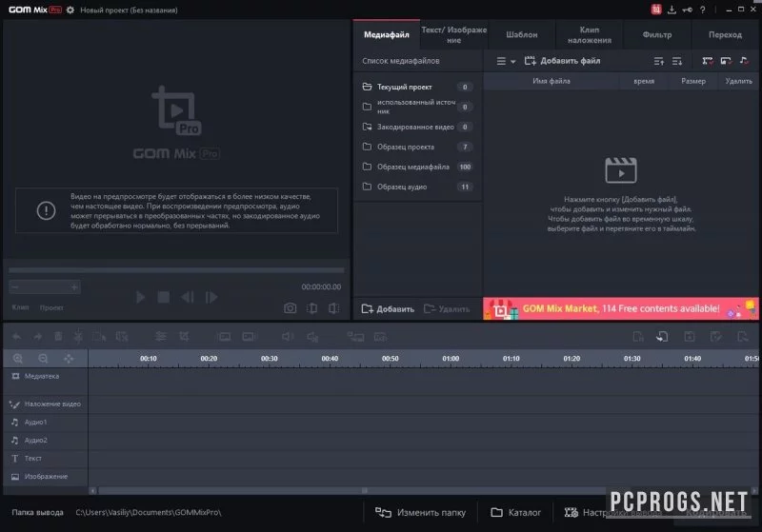This screenshot has width=762, height=532.
Task: Sort media files descending icon
Action: click(x=677, y=61)
